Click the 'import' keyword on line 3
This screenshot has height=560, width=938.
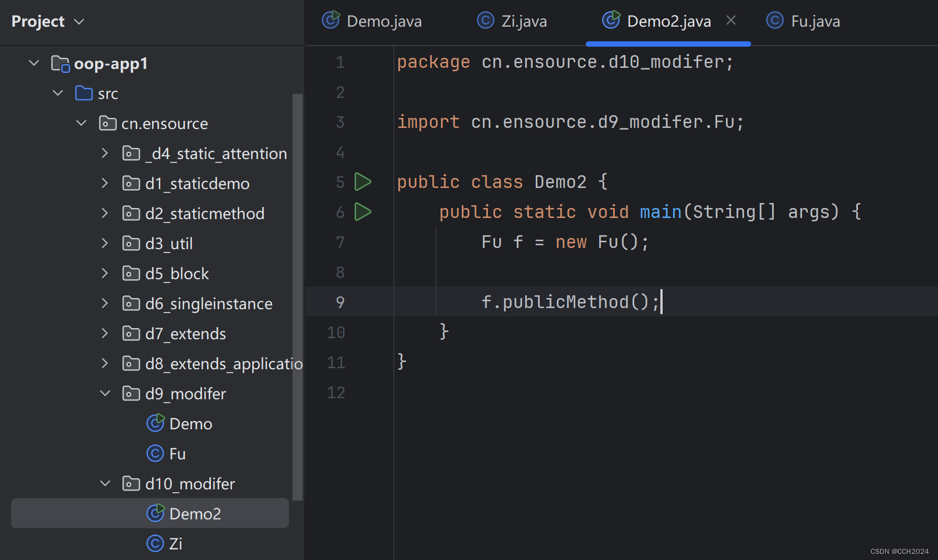pos(428,122)
